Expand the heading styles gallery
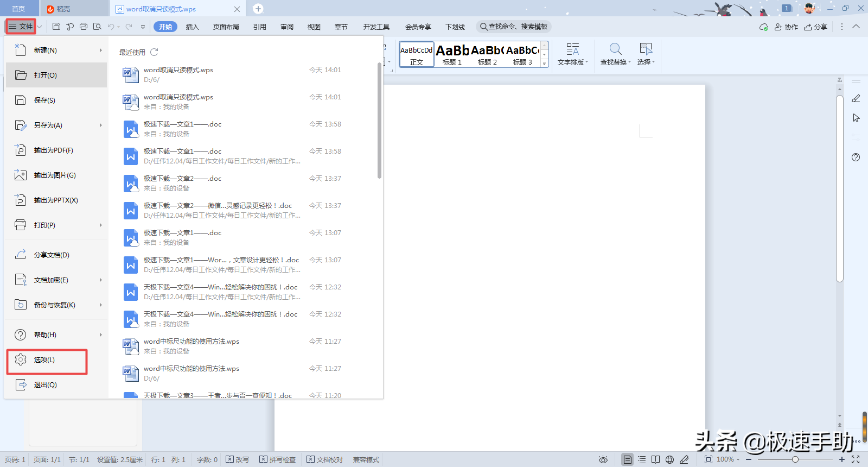868x467 pixels. pyautogui.click(x=545, y=64)
